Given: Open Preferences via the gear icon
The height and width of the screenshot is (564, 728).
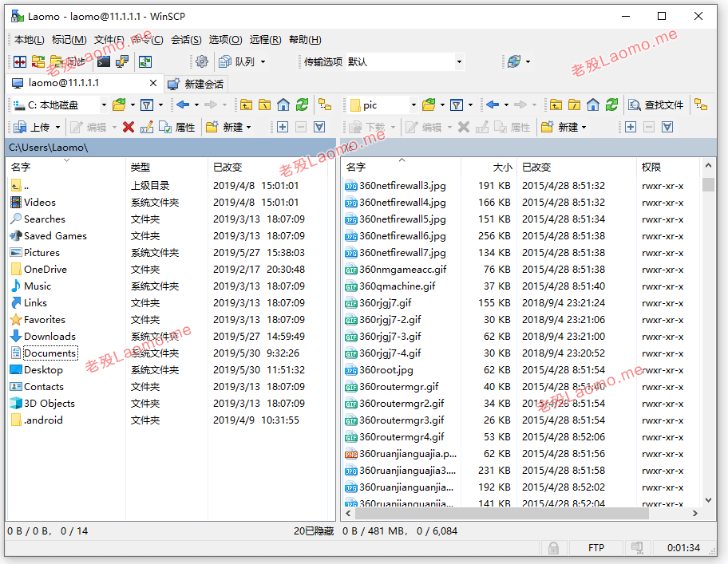Looking at the screenshot, I should pyautogui.click(x=202, y=61).
